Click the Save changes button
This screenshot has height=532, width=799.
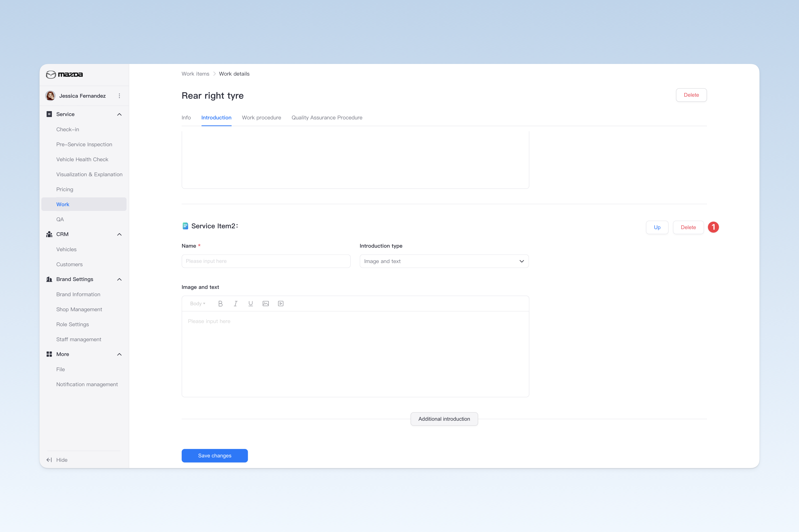click(x=215, y=456)
